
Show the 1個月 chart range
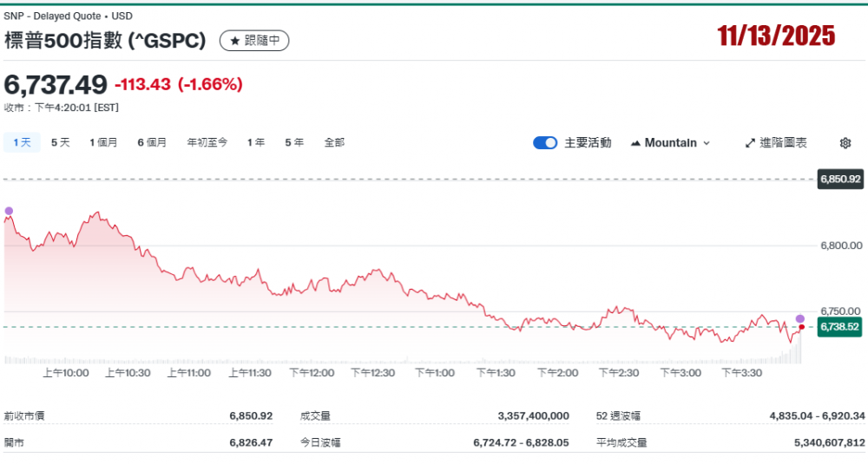pyautogui.click(x=103, y=142)
